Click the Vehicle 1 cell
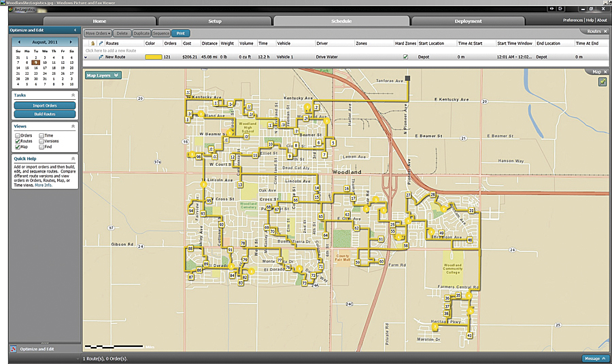 pos(285,57)
